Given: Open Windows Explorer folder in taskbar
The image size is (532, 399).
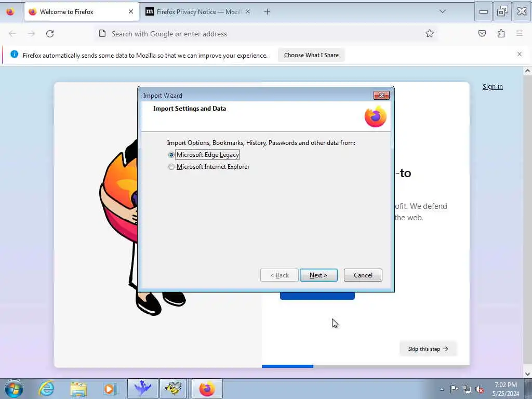Looking at the screenshot, I should click(x=78, y=389).
